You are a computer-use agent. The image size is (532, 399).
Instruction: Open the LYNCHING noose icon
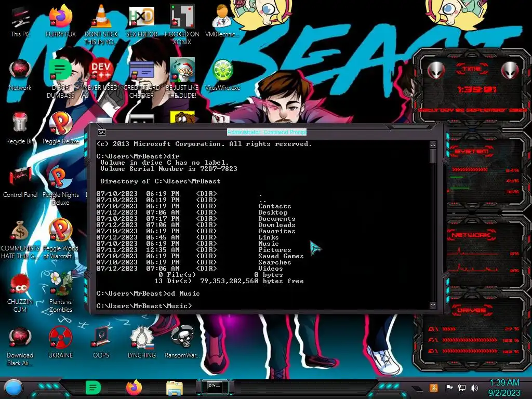click(x=141, y=343)
